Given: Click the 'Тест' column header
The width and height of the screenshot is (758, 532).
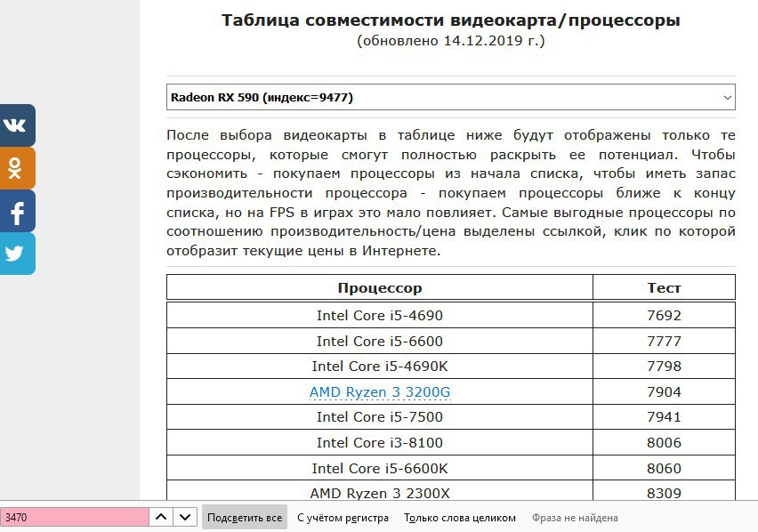Looking at the screenshot, I should point(664,287).
